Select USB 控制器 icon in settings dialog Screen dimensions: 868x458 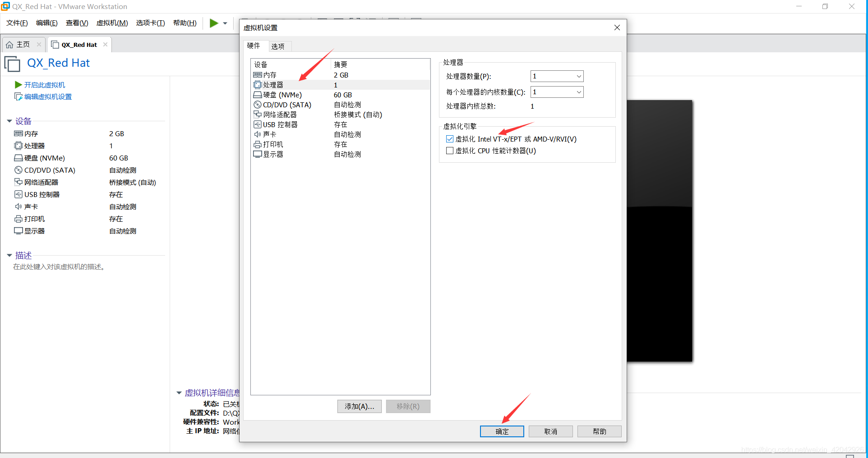pyautogui.click(x=258, y=124)
